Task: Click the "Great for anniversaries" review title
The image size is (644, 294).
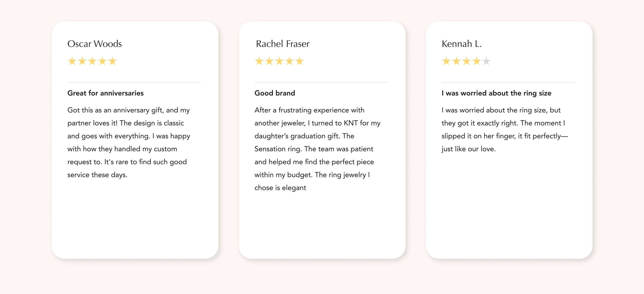Action: point(105,93)
